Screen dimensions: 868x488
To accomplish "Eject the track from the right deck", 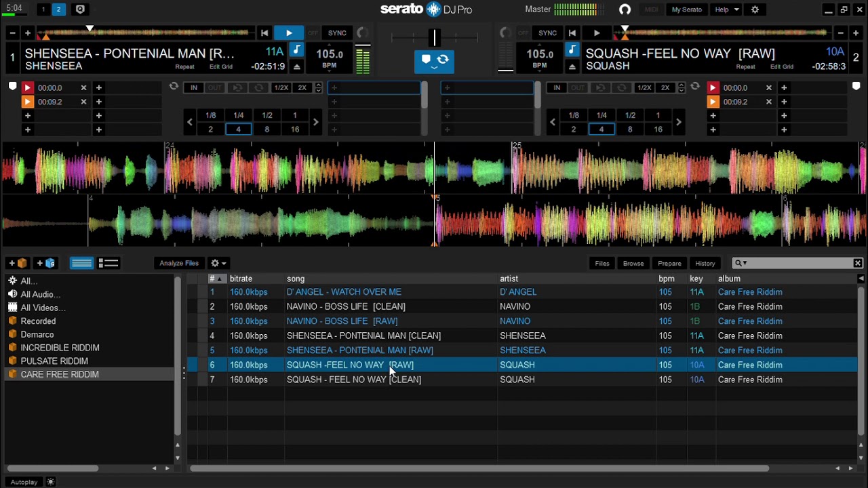I will (572, 66).
